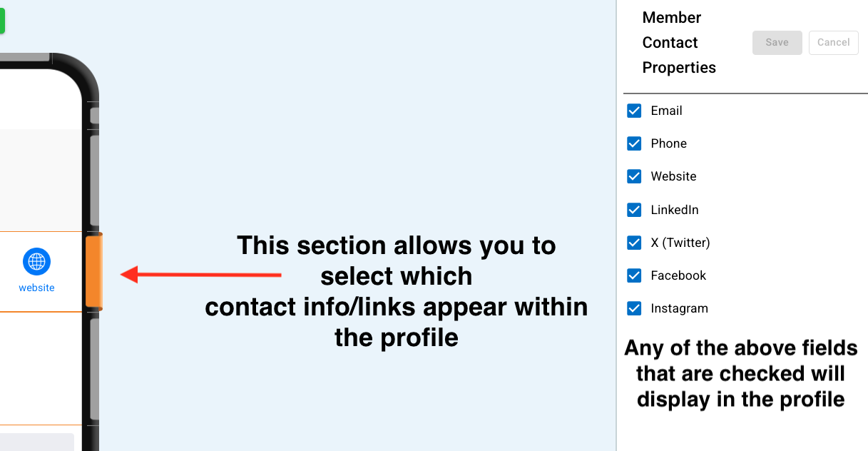The width and height of the screenshot is (868, 451).
Task: Click the red arrow pointing at the phone
Action: coord(201,274)
